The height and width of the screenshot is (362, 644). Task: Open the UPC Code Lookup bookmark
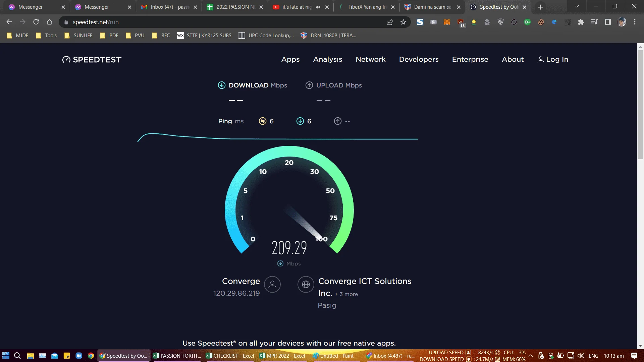pos(266,36)
